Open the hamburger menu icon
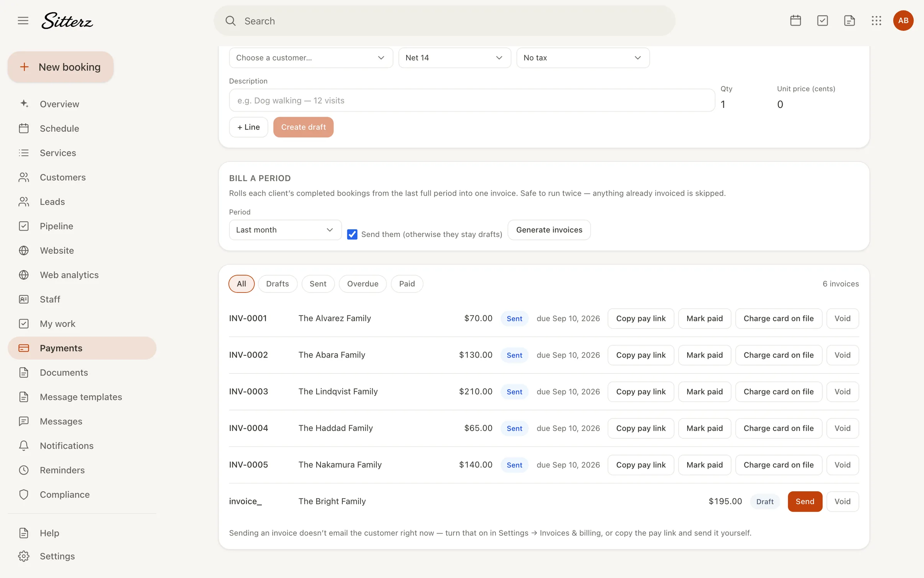Viewport: 924px width, 578px height. coord(23,20)
